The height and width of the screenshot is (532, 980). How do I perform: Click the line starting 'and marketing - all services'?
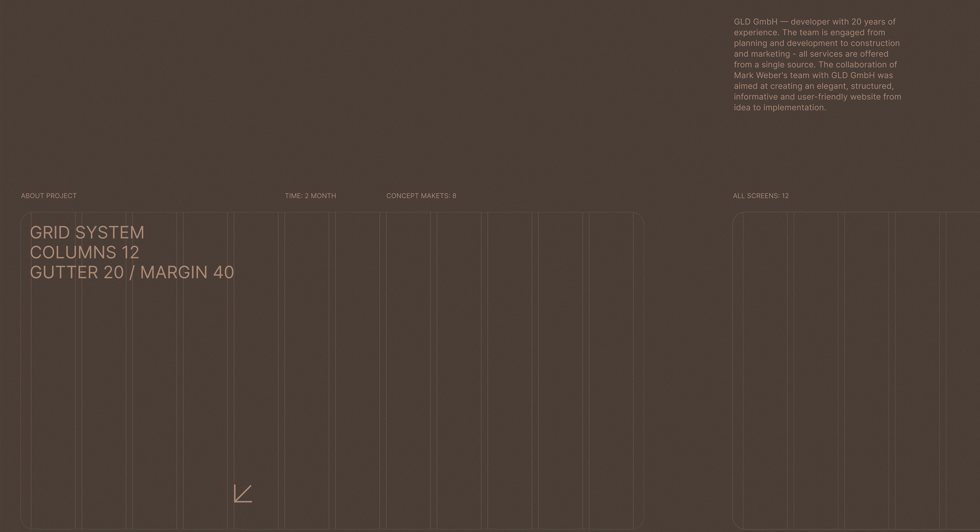(x=811, y=54)
